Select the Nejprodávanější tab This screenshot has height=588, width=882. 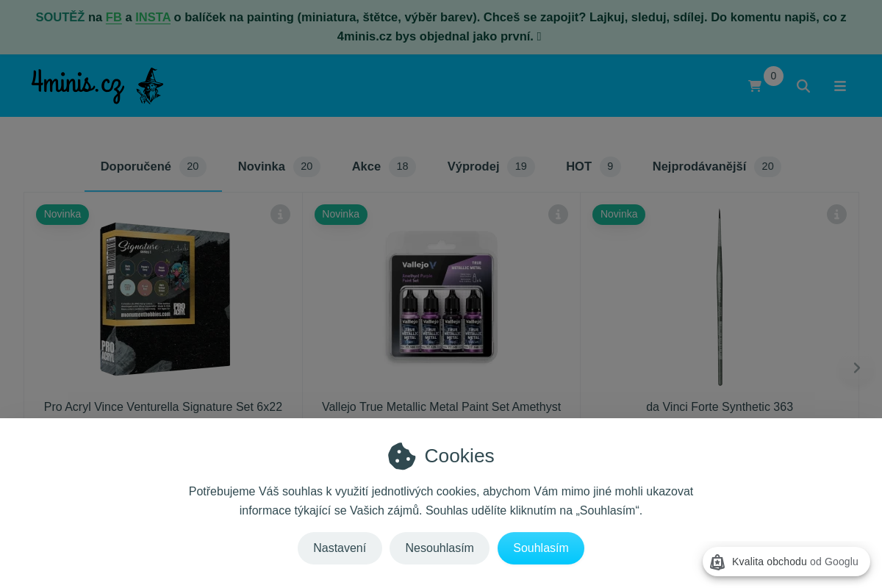click(x=717, y=167)
